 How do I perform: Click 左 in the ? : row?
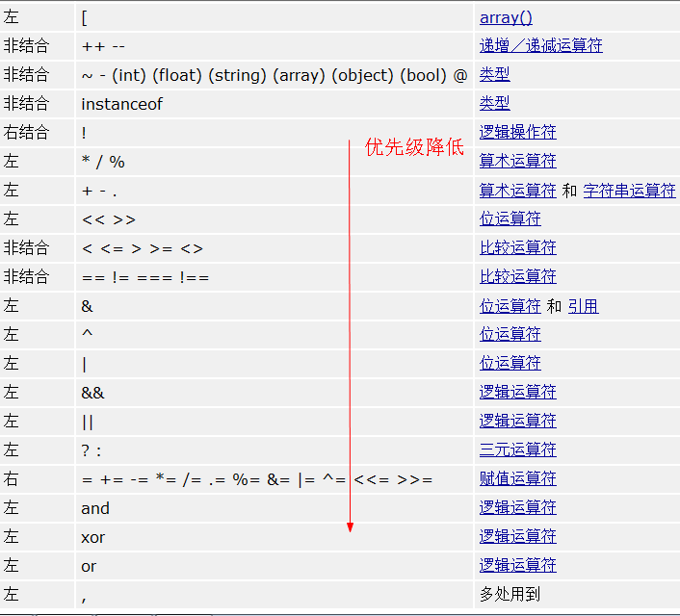11,450
